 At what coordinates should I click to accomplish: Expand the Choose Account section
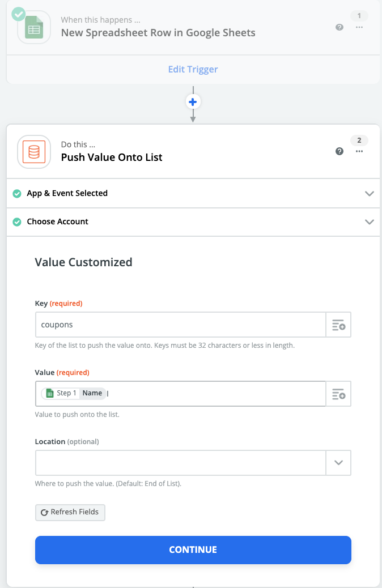point(370,221)
